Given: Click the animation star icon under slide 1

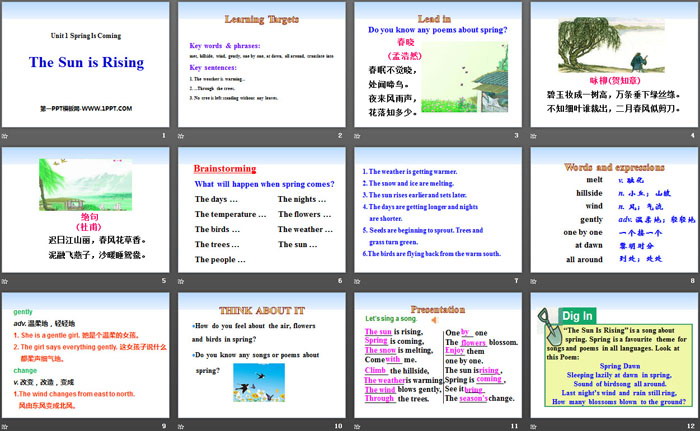Looking at the screenshot, I should [x=7, y=133].
